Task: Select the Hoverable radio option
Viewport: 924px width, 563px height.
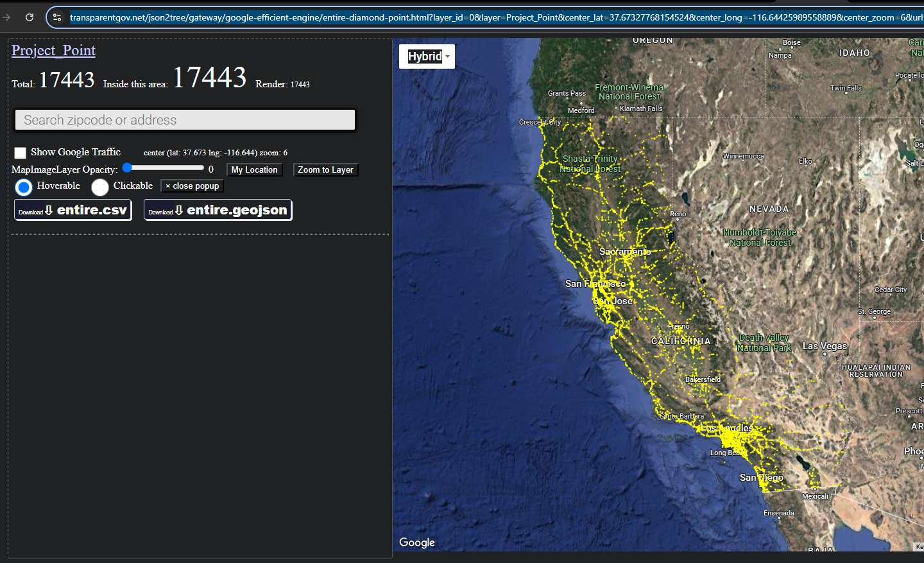Action: click(x=24, y=187)
